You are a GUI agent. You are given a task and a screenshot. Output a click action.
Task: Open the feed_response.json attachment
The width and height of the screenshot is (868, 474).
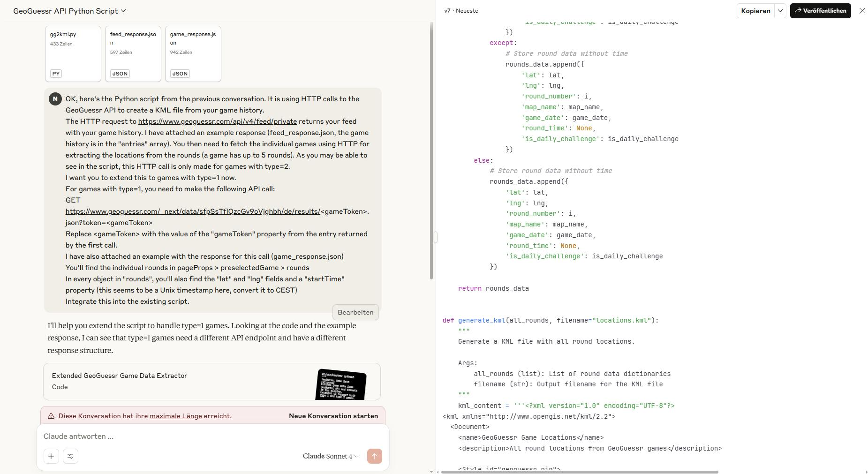(133, 54)
